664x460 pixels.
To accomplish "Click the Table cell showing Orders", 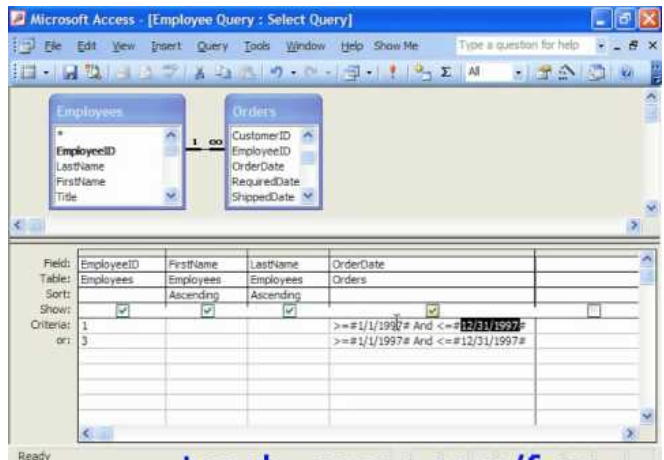I will [432, 280].
